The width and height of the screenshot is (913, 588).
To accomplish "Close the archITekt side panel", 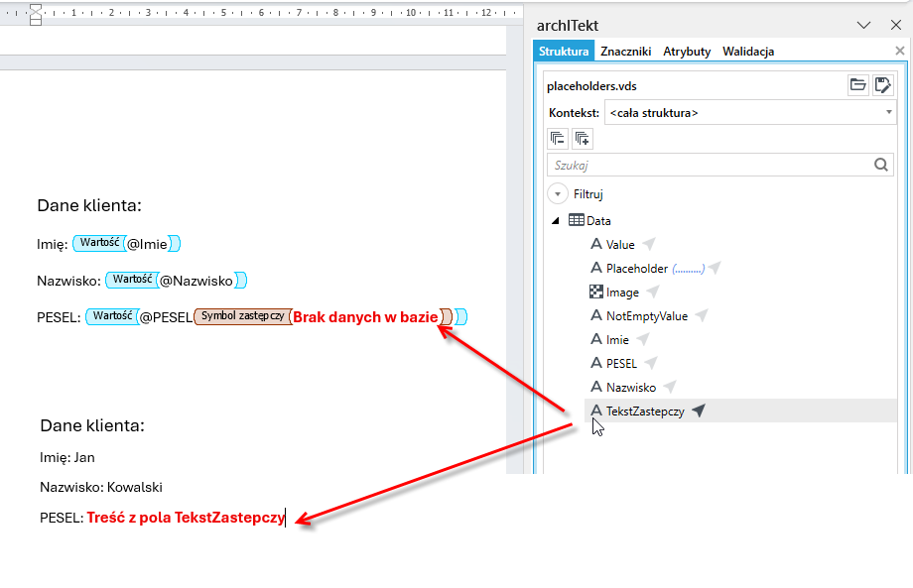I will tap(896, 25).
